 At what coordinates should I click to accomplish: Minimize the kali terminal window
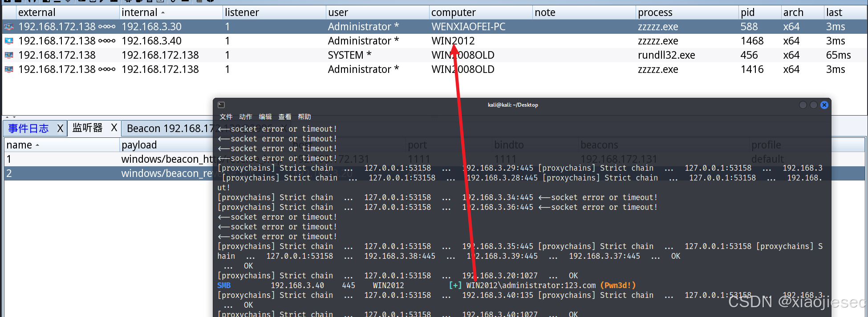click(803, 105)
